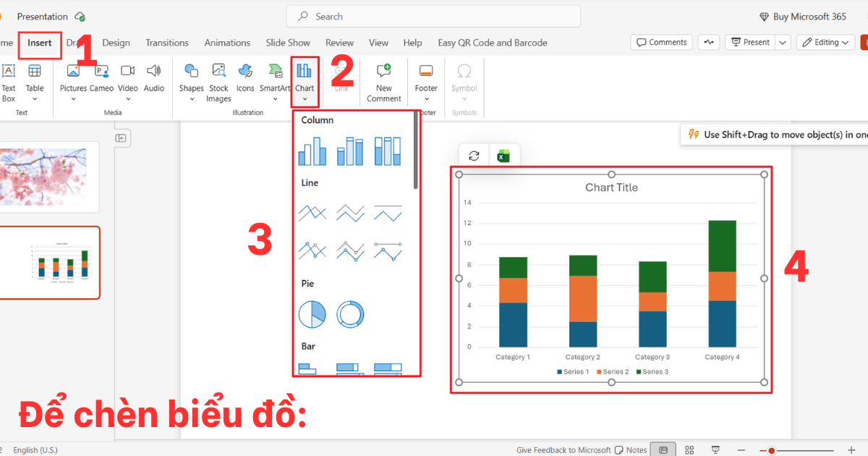
Task: Edit chart data in Excel
Action: [503, 156]
